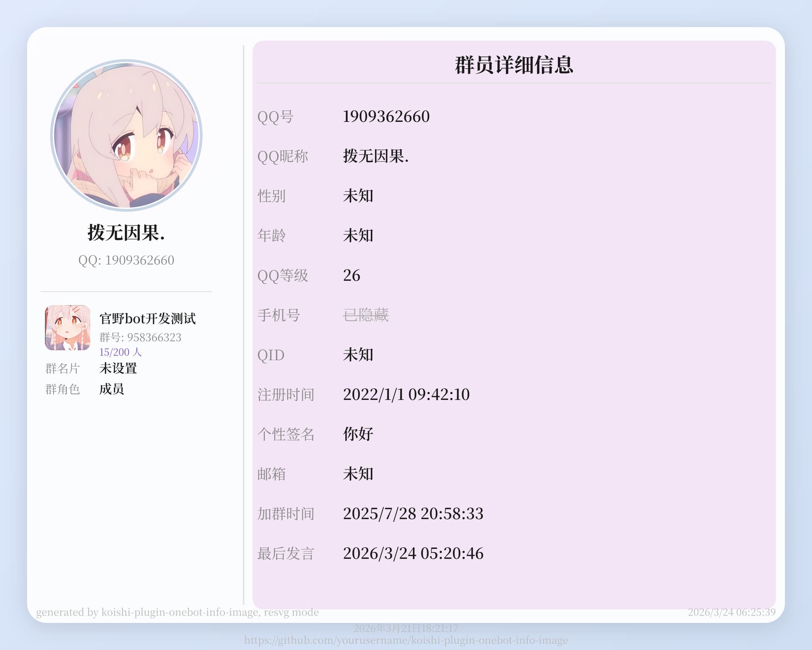Click the 群员详细信息 panel title
This screenshot has width=812, height=650.
coord(514,65)
